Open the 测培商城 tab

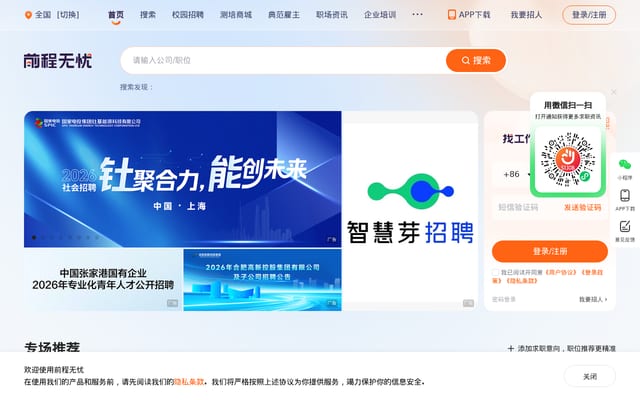click(236, 15)
